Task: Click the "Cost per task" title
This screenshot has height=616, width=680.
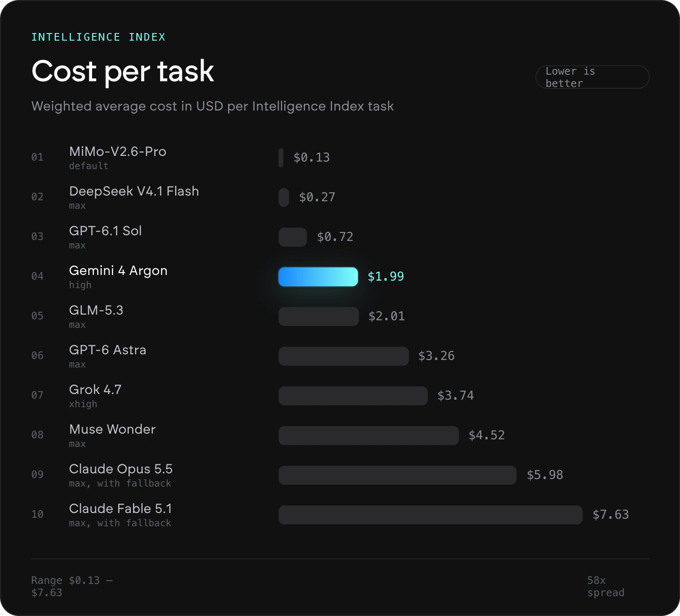Action: [123, 71]
